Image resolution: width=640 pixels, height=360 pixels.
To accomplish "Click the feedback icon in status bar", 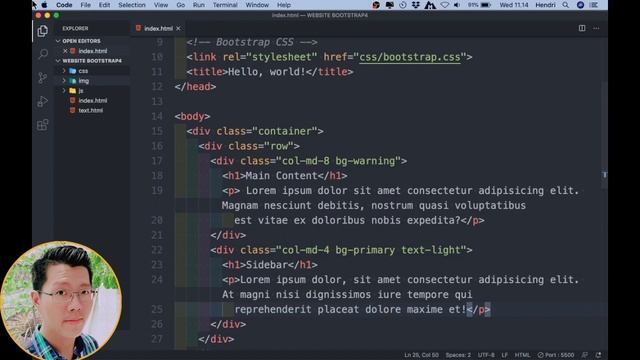I will pos(585,355).
